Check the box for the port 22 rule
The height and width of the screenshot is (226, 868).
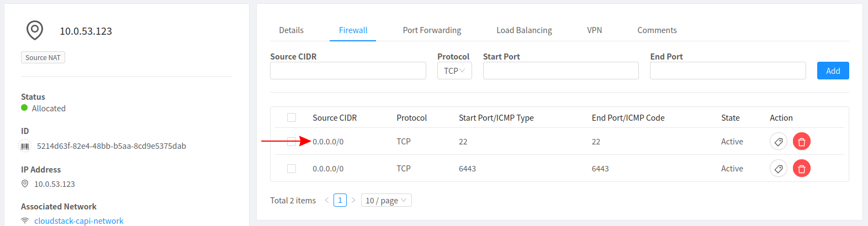tap(292, 142)
